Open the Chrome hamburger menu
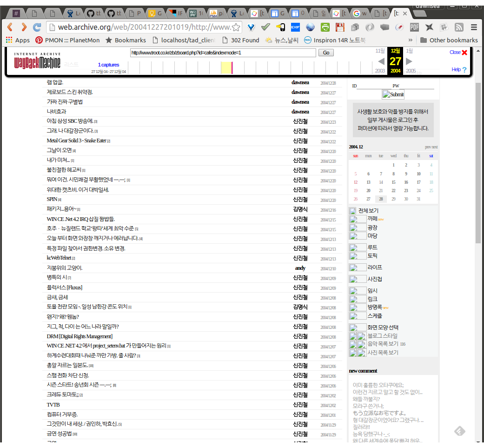Image resolution: width=484 pixels, height=448 pixels. pyautogui.click(x=474, y=27)
